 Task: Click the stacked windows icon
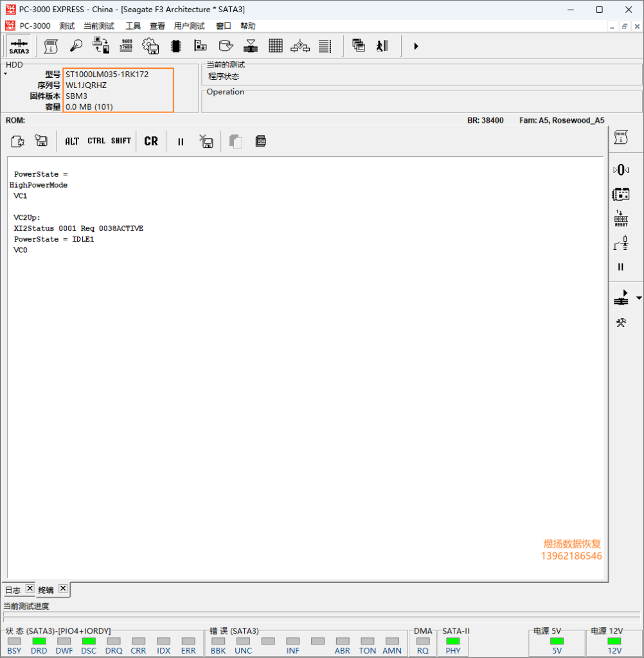pyautogui.click(x=358, y=46)
